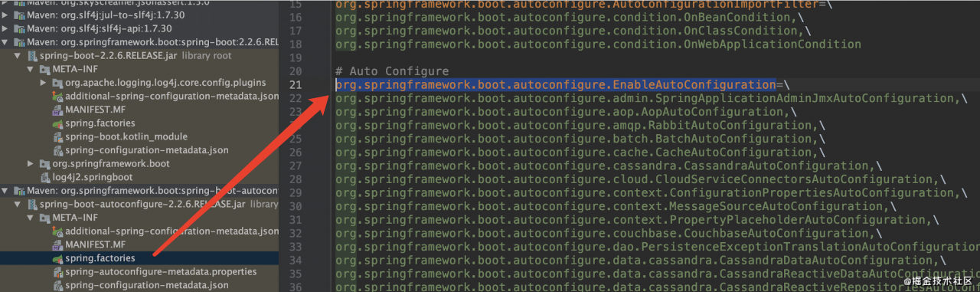The image size is (980, 292).
Task: Select spring-boot-2.2.6.RELEASE.jar library root
Action: click(139, 56)
